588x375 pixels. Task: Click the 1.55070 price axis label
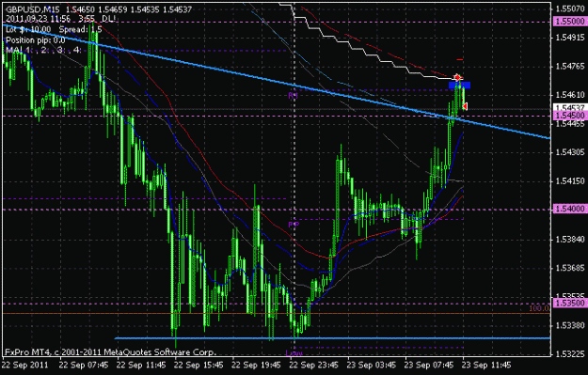[570, 8]
